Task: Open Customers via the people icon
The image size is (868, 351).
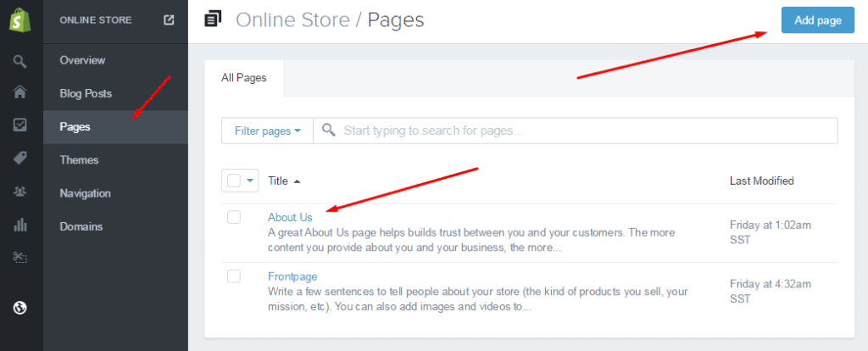Action: 20,192
